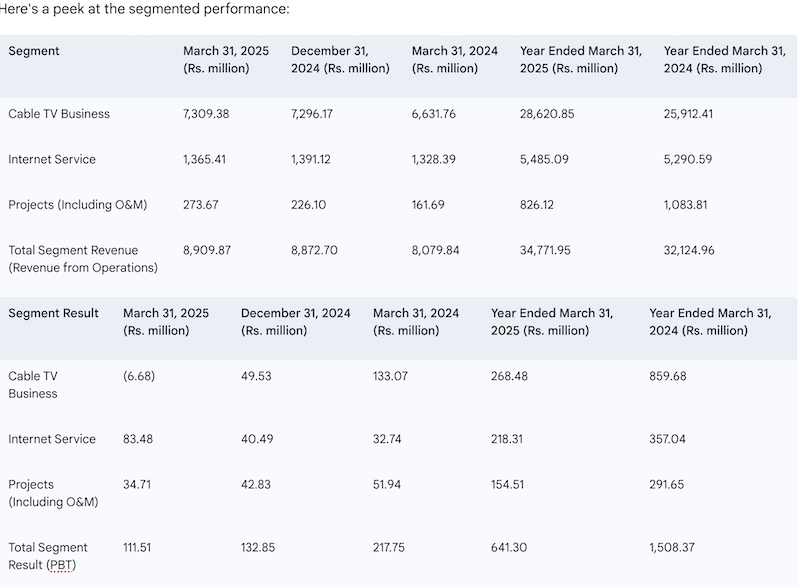Click 'Internet Service' label in revenue table

(x=52, y=159)
